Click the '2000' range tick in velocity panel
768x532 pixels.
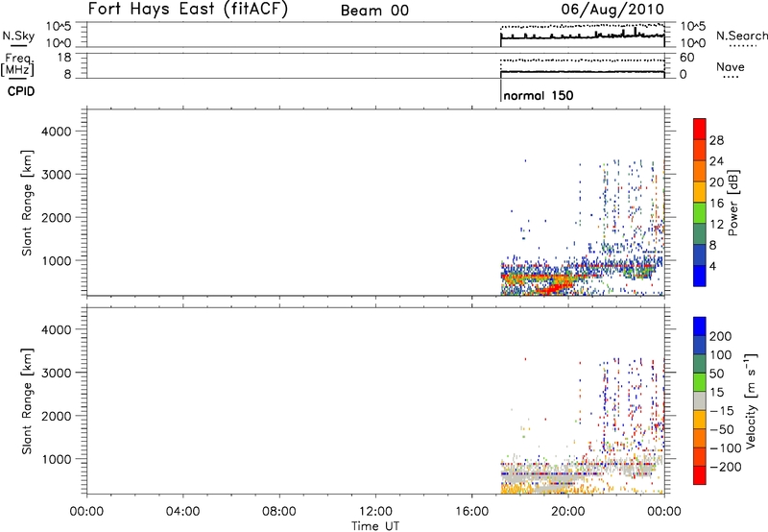(57, 416)
